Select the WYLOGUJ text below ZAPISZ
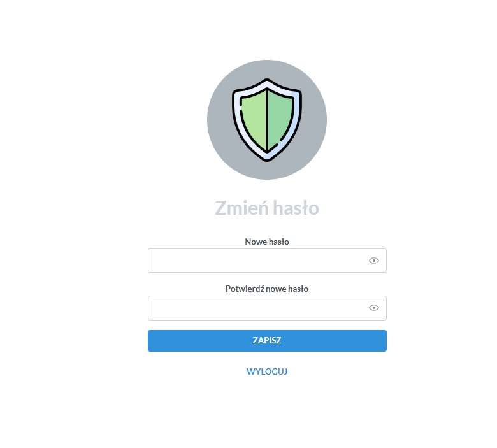The width and height of the screenshot is (497, 448). [267, 372]
